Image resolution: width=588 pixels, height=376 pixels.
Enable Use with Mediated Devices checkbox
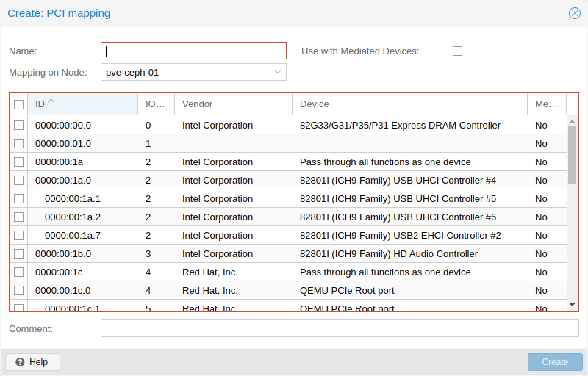pos(457,51)
